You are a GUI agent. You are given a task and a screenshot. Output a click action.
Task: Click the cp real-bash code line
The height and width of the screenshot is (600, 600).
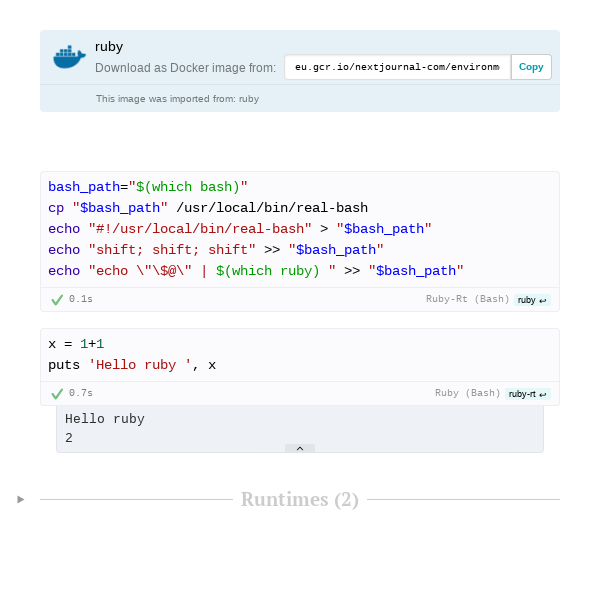coord(208,208)
